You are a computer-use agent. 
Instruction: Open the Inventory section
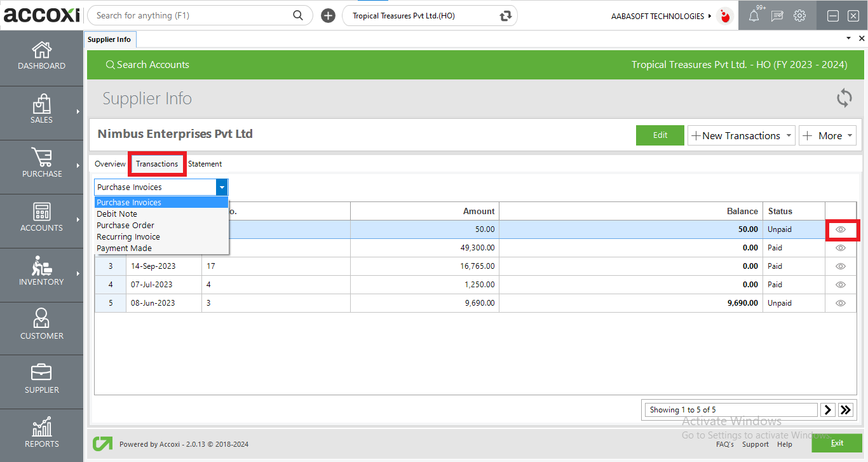tap(41, 273)
